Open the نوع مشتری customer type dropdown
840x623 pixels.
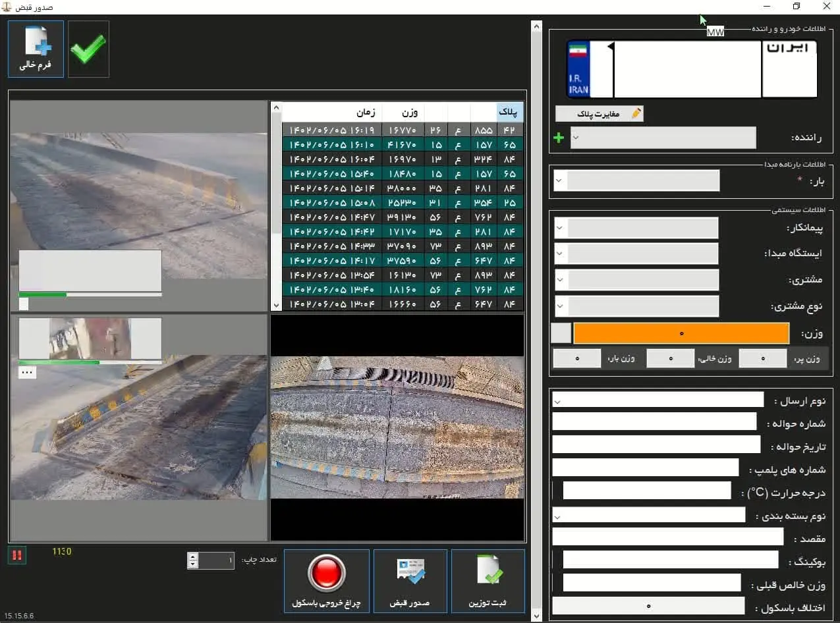tap(560, 306)
